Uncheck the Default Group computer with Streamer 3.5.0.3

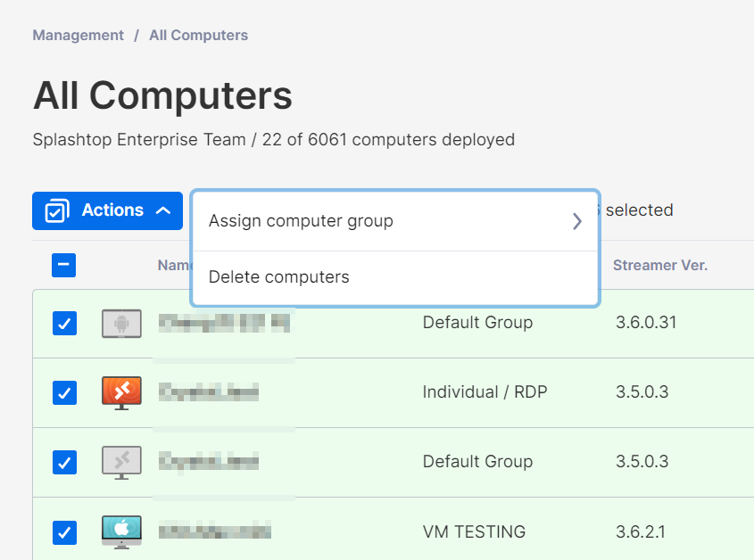coord(64,463)
